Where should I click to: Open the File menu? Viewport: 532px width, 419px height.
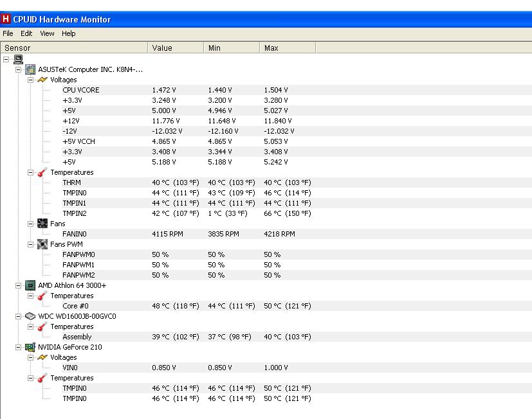(x=8, y=33)
